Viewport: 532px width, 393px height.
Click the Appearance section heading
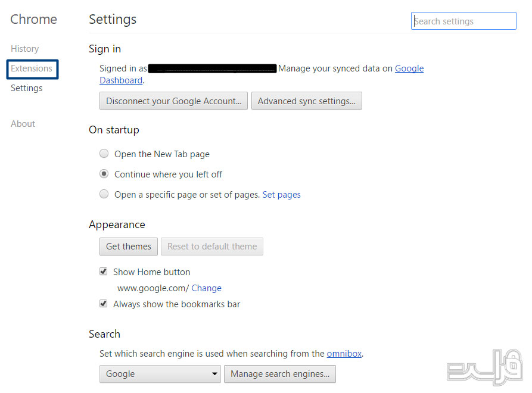(x=117, y=224)
